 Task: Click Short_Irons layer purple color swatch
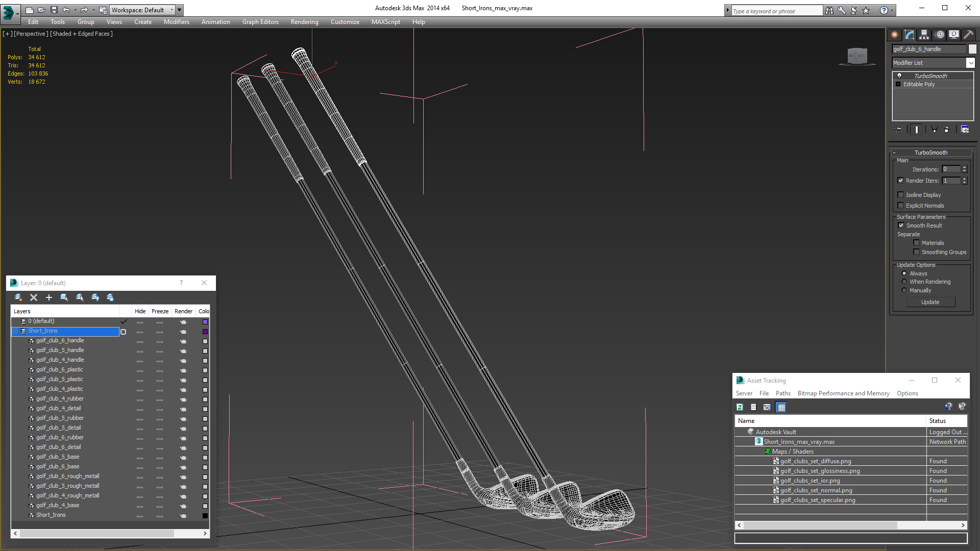tap(205, 332)
